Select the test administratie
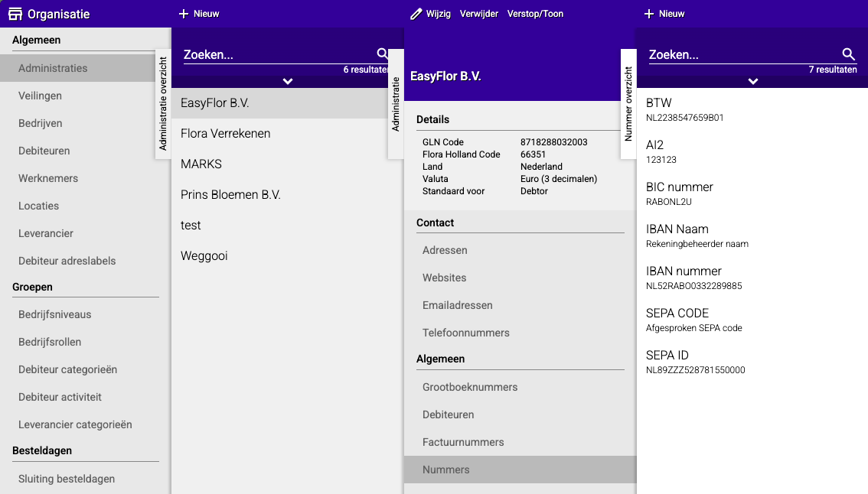868x494 pixels. click(287, 225)
